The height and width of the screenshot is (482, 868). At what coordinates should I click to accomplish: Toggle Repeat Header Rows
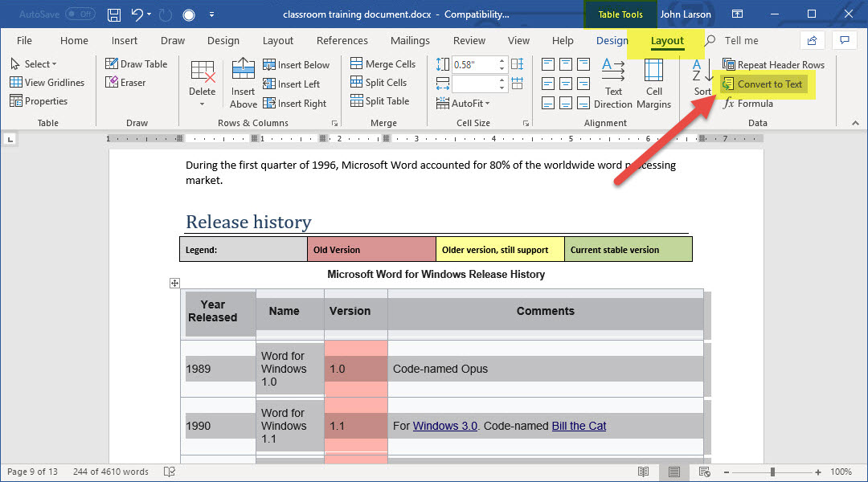[773, 64]
